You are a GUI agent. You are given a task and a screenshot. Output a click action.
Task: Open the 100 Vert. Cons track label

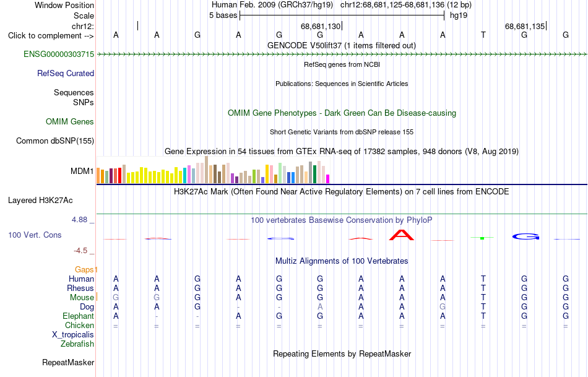(35, 235)
